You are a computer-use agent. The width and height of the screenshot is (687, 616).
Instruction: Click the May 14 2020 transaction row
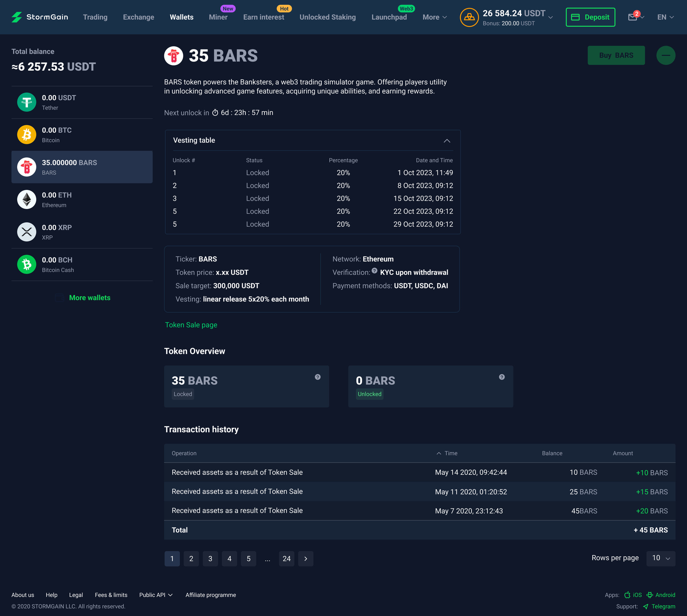[x=420, y=472]
